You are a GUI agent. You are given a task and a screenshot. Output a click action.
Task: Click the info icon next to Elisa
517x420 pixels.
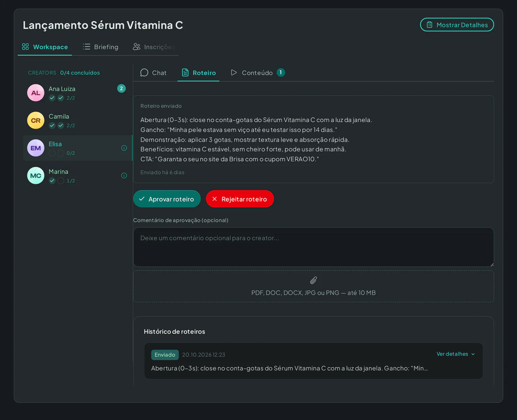pos(124,148)
